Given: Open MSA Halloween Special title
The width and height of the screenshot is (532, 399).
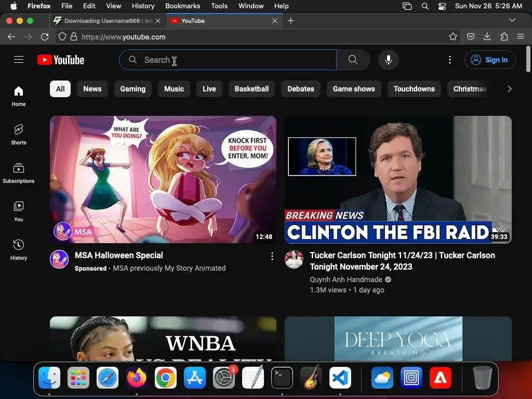Looking at the screenshot, I should pyautogui.click(x=119, y=255).
